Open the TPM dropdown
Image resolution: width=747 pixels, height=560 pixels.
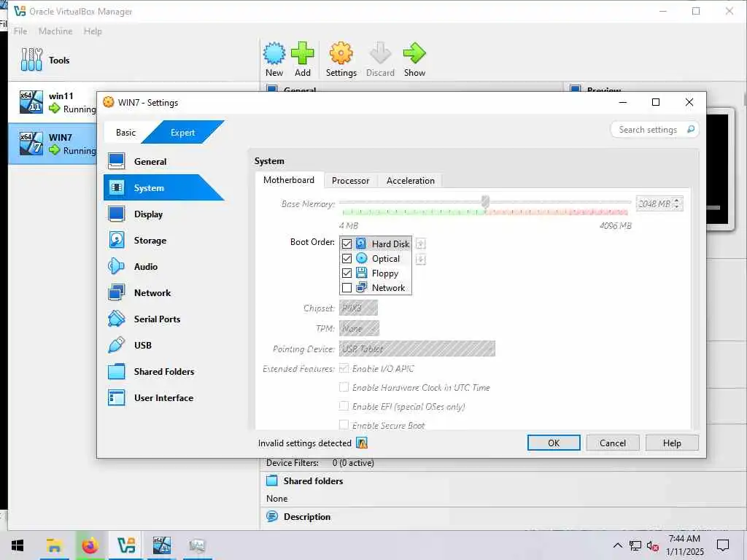[359, 328]
